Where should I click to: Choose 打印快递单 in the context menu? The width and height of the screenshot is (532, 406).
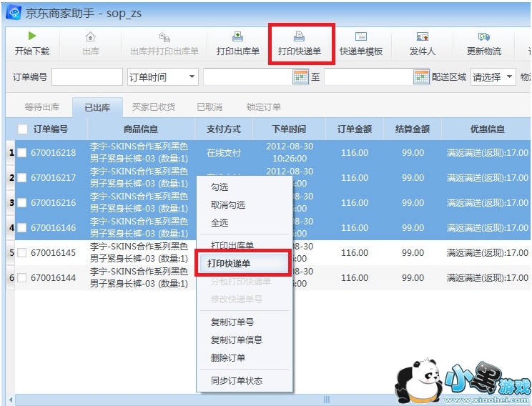(244, 263)
